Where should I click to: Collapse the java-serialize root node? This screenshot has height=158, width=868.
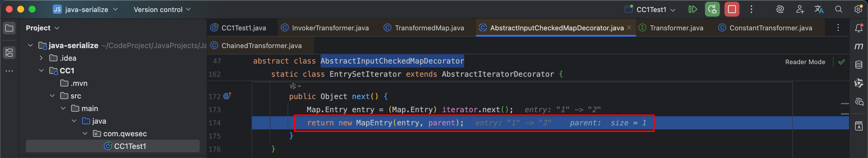(x=30, y=46)
